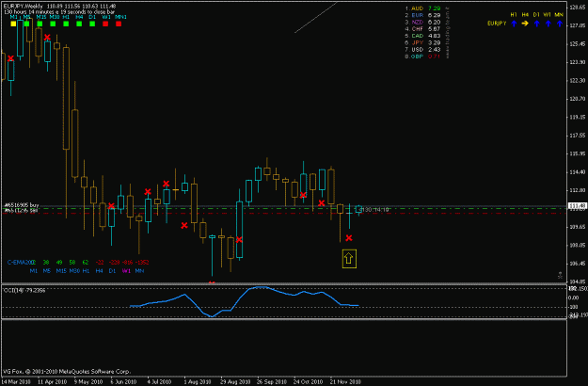
Task: Click the red MN1 timeframe signal square
Action: click(119, 24)
